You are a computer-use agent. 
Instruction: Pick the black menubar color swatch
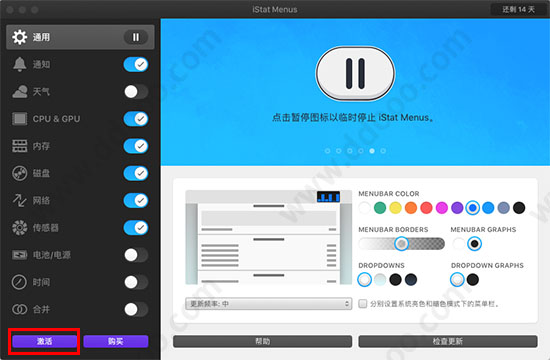[x=519, y=208]
